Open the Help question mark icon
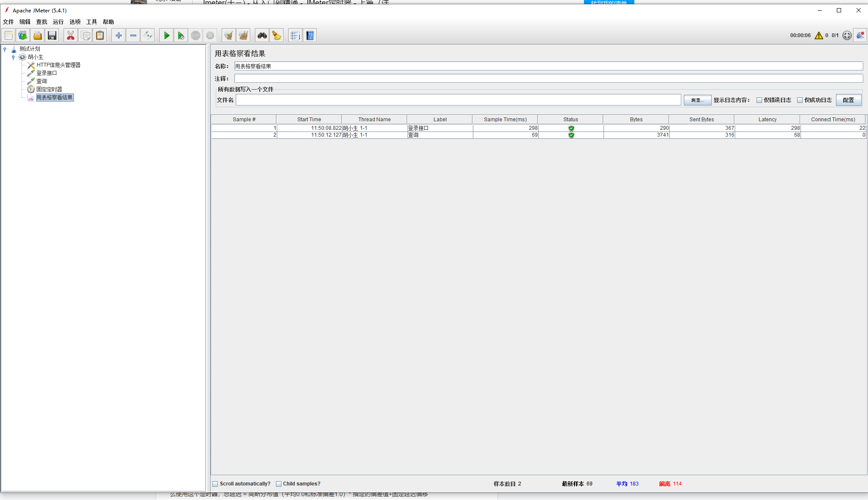The image size is (868, 500). click(310, 36)
